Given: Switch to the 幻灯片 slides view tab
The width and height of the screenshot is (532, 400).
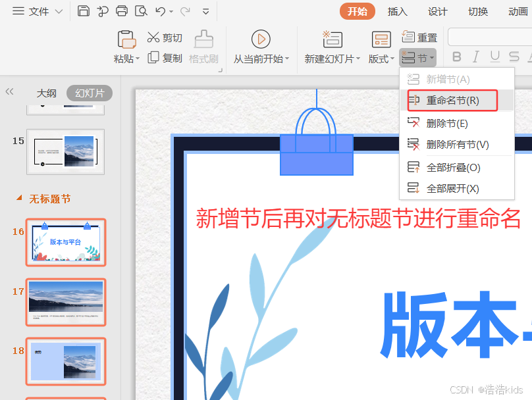Looking at the screenshot, I should tap(90, 93).
